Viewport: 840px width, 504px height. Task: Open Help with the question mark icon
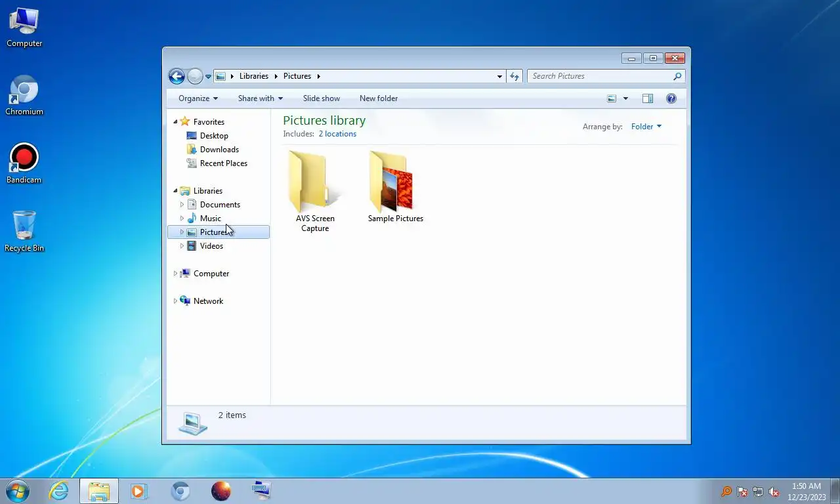[x=671, y=98]
